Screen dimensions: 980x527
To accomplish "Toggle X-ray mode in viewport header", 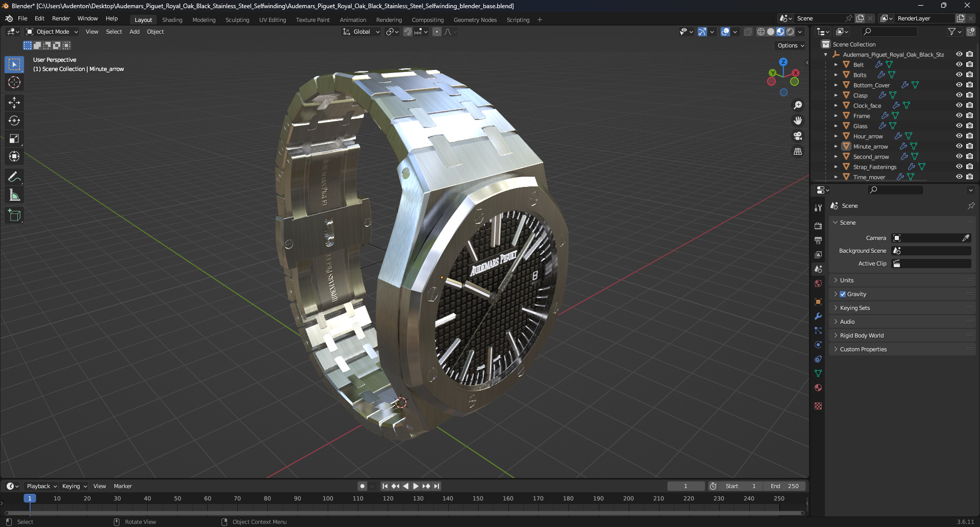I will coord(748,32).
